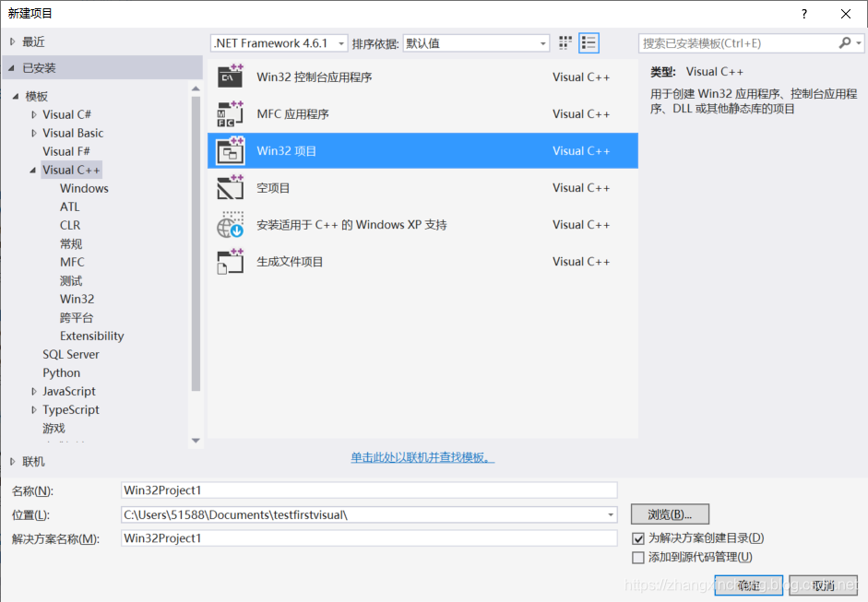
Task: Click the 浏览(B)... button
Action: pos(670,514)
